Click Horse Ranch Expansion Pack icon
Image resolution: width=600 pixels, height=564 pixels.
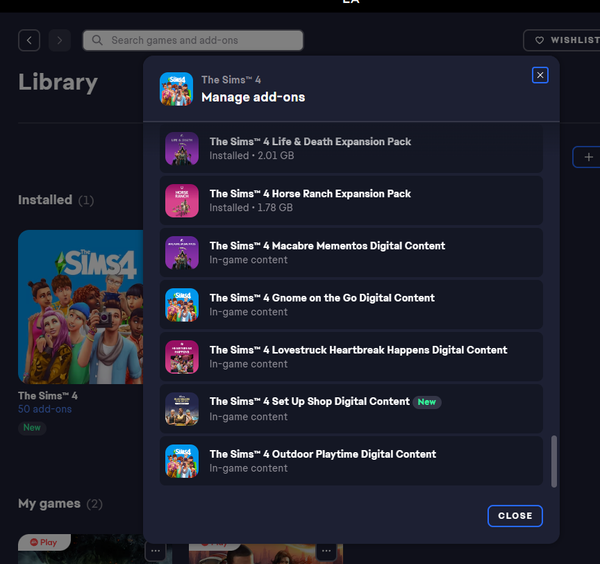point(182,200)
